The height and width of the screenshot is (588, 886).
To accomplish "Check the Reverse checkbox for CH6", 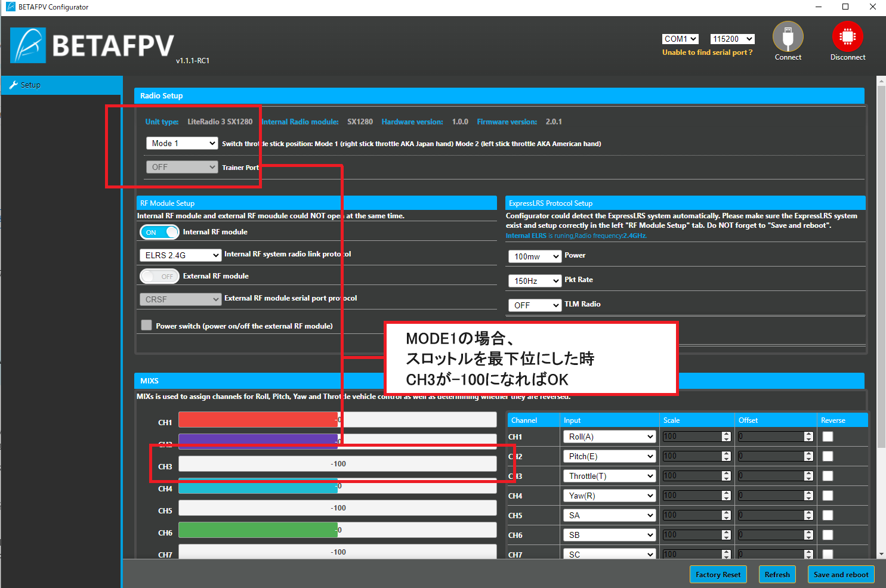I will [x=828, y=535].
